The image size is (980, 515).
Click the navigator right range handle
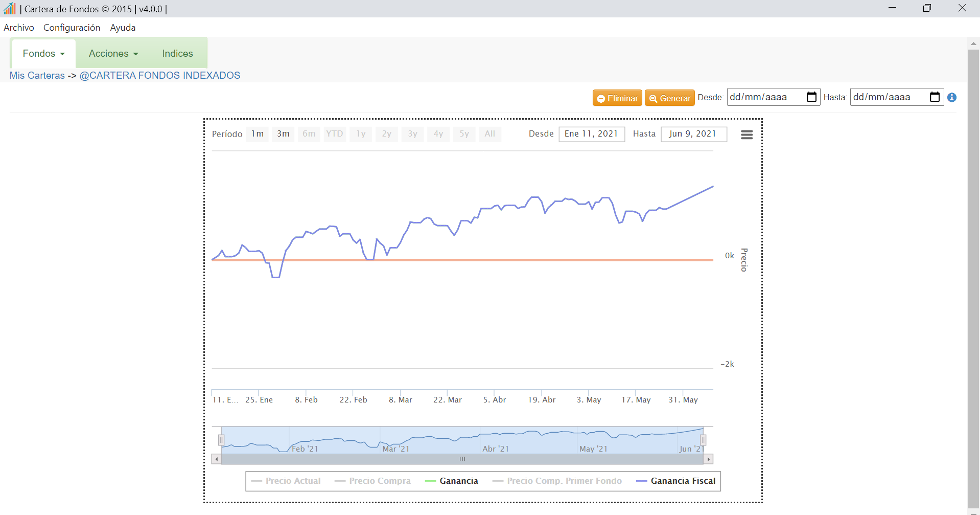pyautogui.click(x=703, y=440)
